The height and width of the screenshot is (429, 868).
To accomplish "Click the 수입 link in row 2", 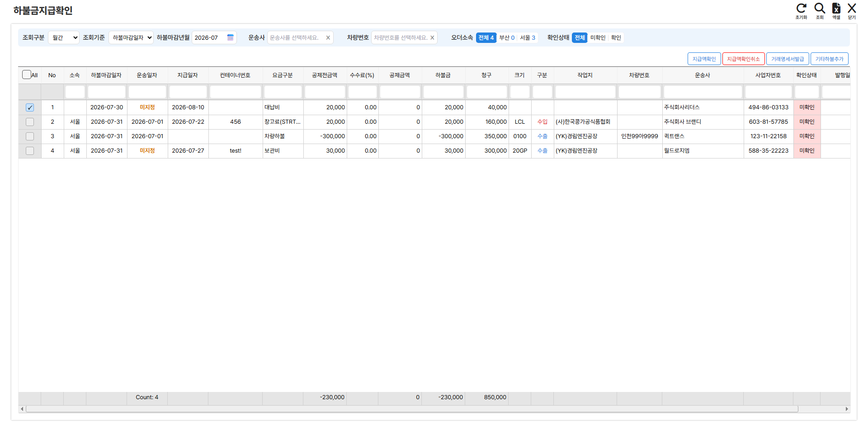I will (x=542, y=122).
